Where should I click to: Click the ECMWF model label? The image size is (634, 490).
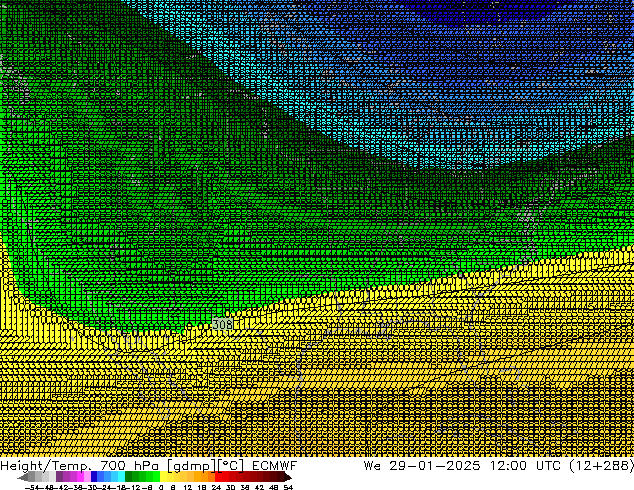tap(275, 466)
